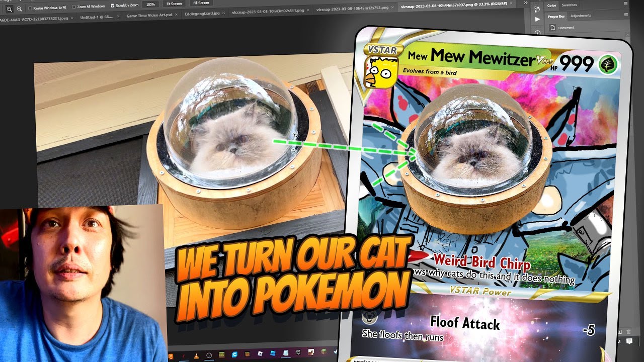
Task: Open Minecraft block icon in the taskbar
Action: [324, 351]
